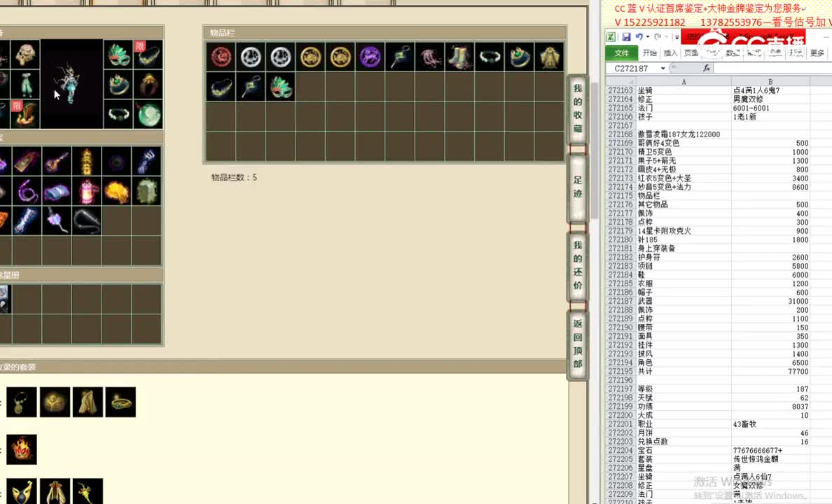Select the boots item in the inventory grid
This screenshot has width=832, height=504.
point(459,57)
